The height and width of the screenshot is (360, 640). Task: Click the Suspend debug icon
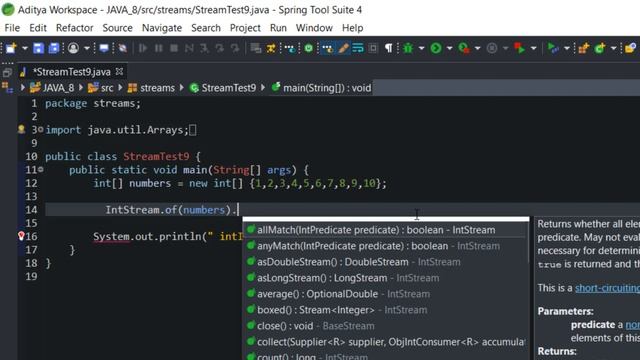[x=158, y=48]
